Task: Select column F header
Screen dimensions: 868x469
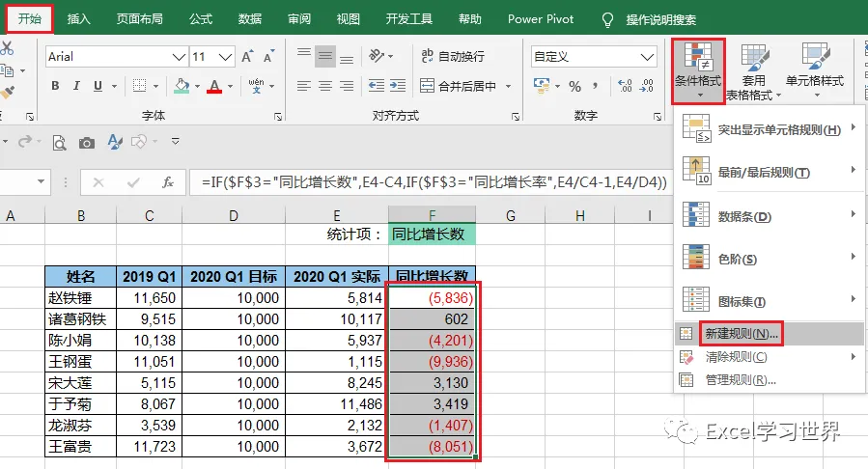Action: point(432,214)
